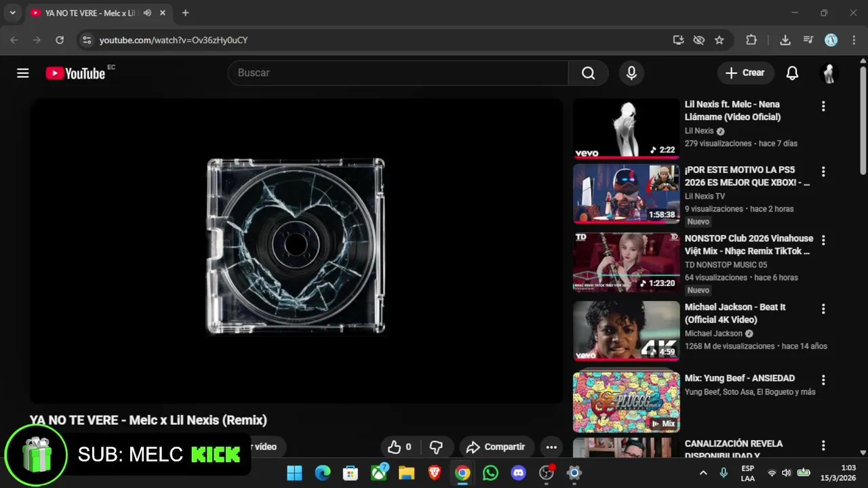Open PS5 2026 video thumbnail
The width and height of the screenshot is (868, 488).
(626, 194)
